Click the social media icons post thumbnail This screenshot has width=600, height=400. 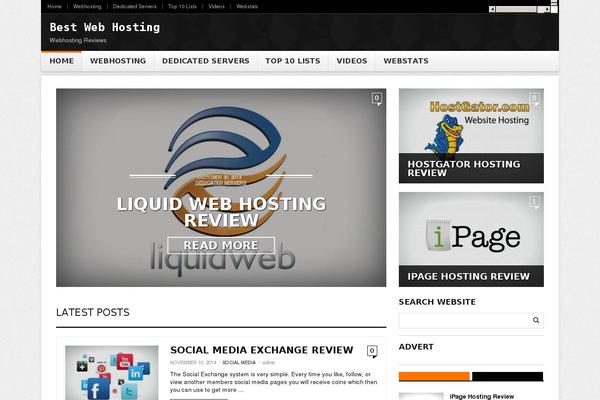(x=111, y=373)
